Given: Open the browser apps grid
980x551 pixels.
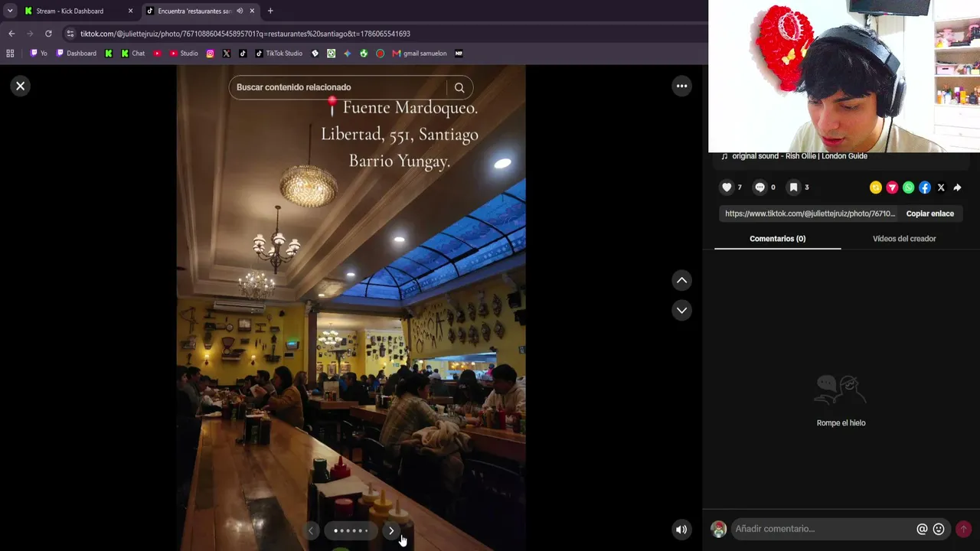Looking at the screenshot, I should (10, 54).
